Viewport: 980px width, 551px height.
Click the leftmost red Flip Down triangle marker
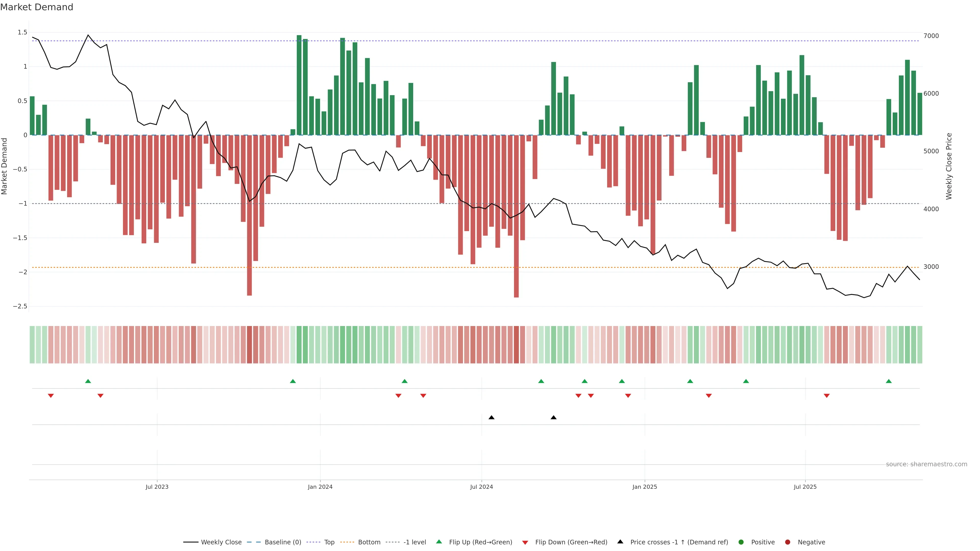point(51,396)
